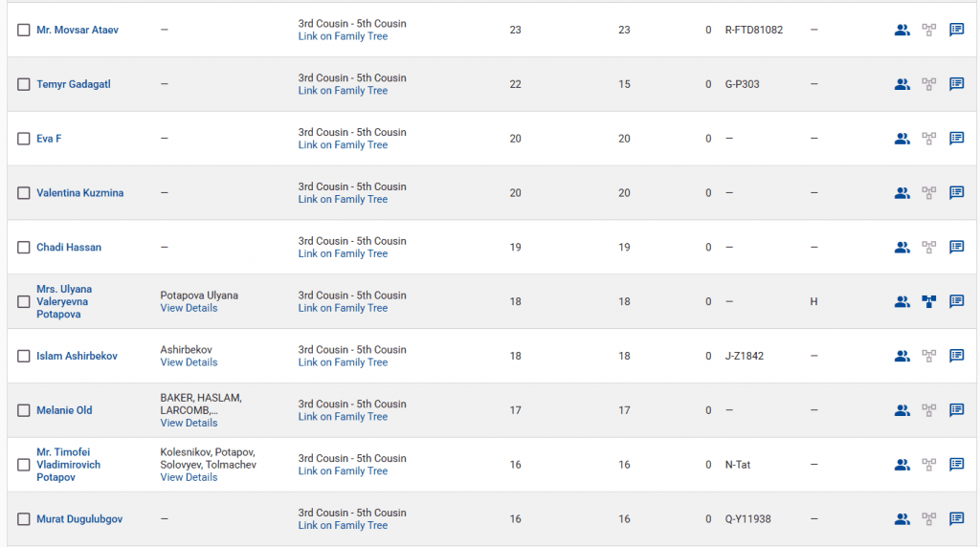
Task: Open View Details for Melanie Old's surnames
Action: 189,423
